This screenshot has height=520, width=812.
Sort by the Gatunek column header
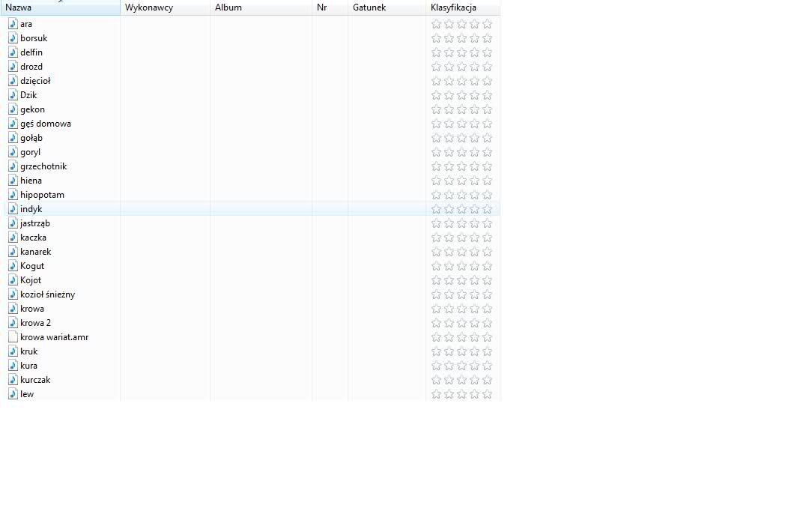387,7
